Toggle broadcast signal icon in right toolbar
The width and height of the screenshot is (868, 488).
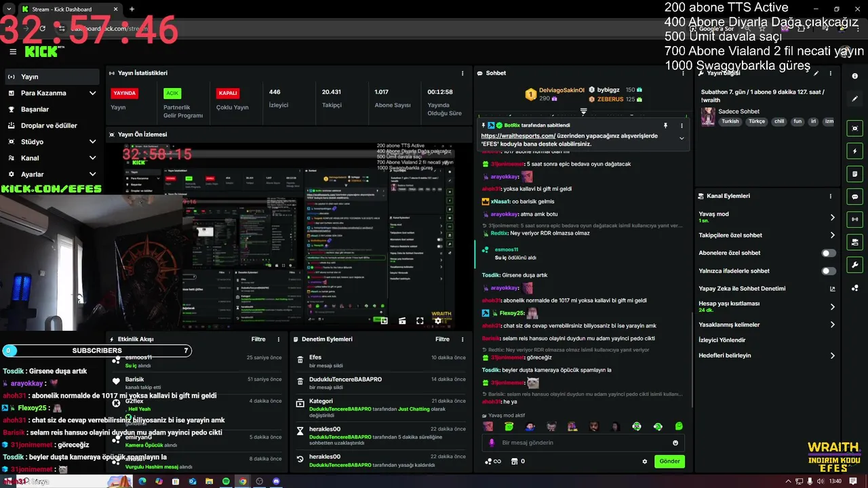click(x=855, y=219)
